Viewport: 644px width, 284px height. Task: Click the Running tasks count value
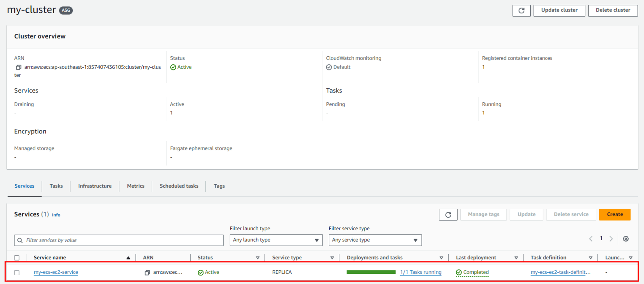483,113
